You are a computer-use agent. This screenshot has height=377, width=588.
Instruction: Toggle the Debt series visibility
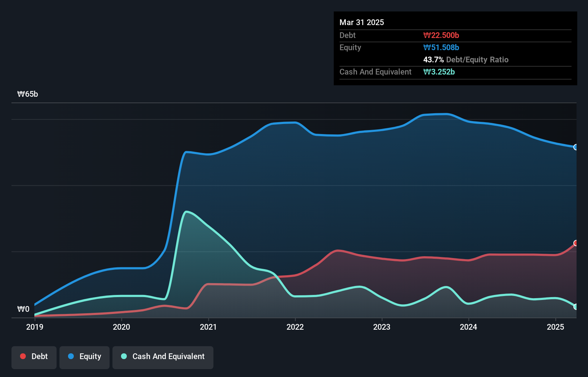click(34, 357)
